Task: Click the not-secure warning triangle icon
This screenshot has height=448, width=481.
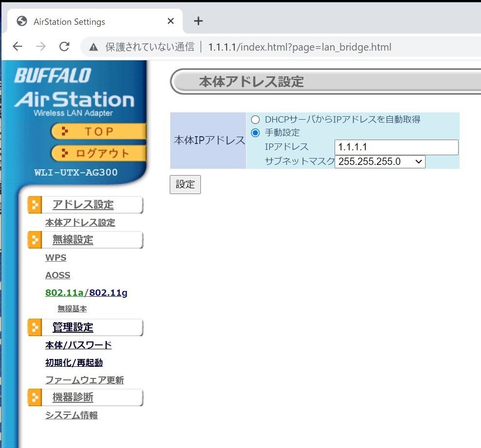Action: [93, 47]
